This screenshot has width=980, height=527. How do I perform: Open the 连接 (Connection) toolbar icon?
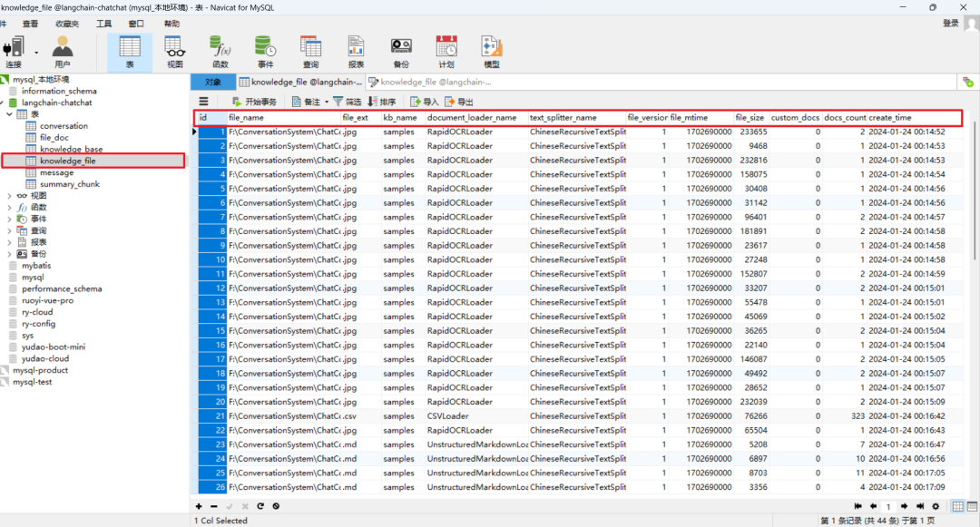click(14, 53)
